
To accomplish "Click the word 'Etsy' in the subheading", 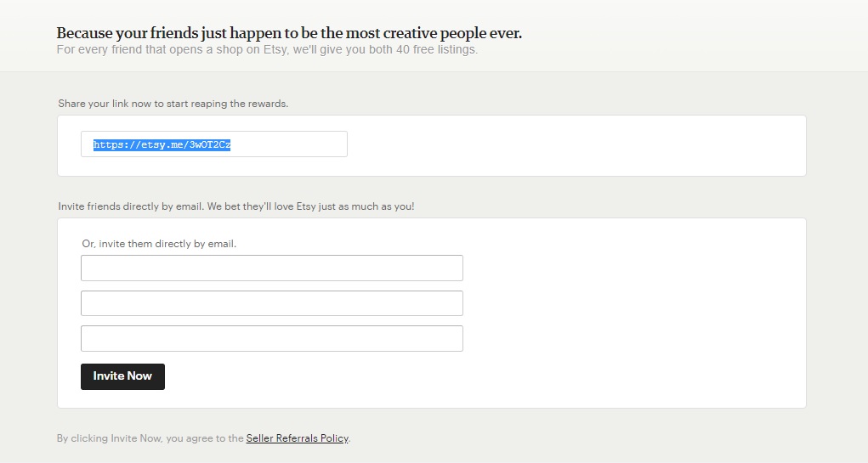I will [x=275, y=50].
